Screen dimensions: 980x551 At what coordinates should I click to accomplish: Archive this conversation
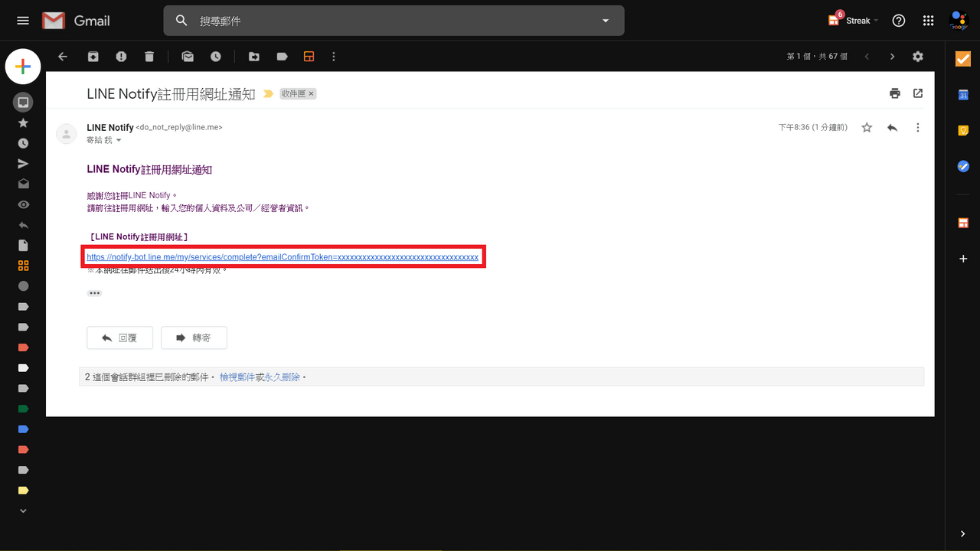(x=93, y=57)
